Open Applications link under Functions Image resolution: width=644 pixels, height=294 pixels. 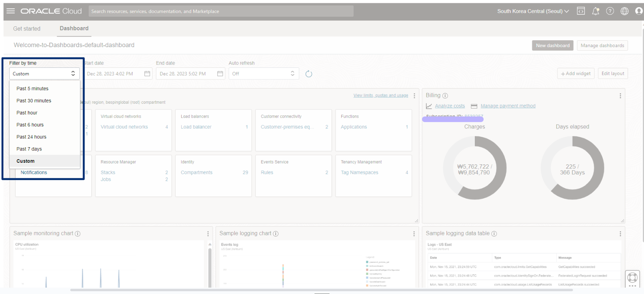pos(354,127)
